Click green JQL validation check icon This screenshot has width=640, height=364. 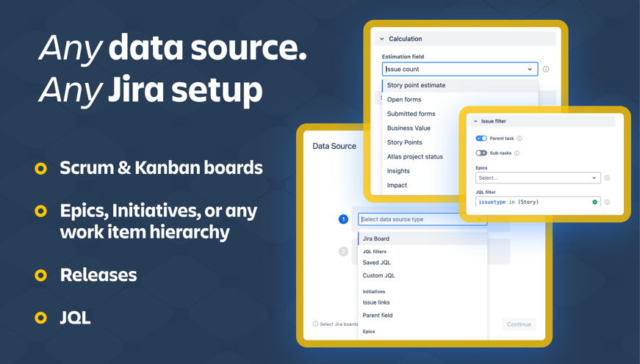tap(594, 202)
